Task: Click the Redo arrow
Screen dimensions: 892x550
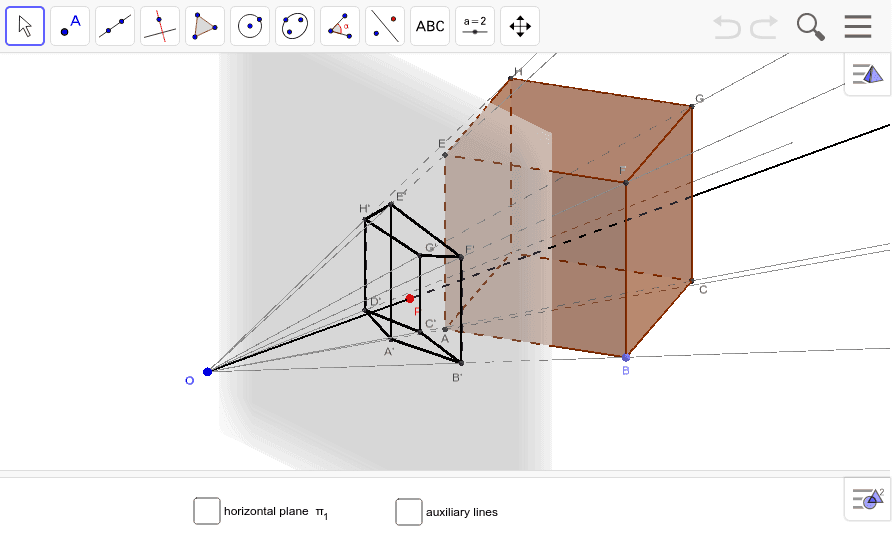Action: coord(764,27)
